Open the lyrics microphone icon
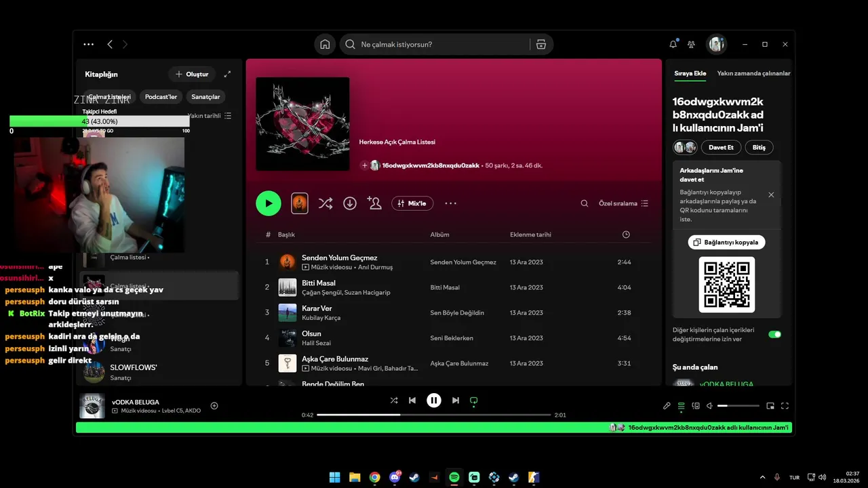 667,406
